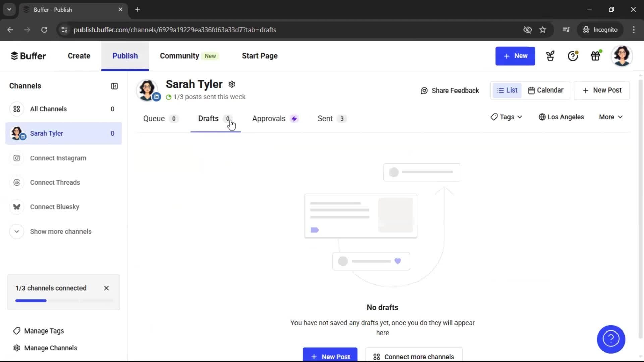Viewport: 644px width, 362px height.
Task: Open the gift rewards icon
Action: [x=596, y=56]
